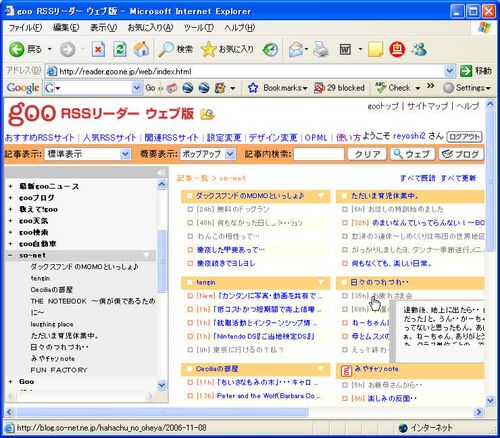Click the page's right vertical scrollbar thumb

pyautogui.click(x=490, y=180)
